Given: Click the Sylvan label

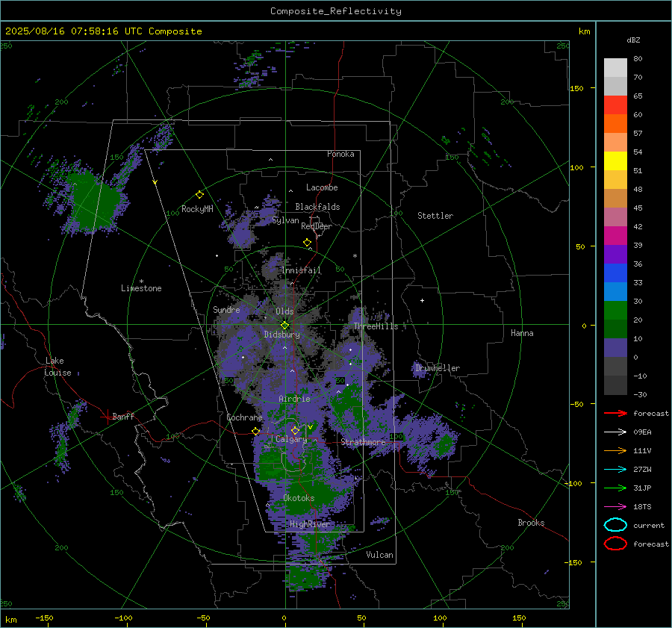Looking at the screenshot, I should 285,220.
